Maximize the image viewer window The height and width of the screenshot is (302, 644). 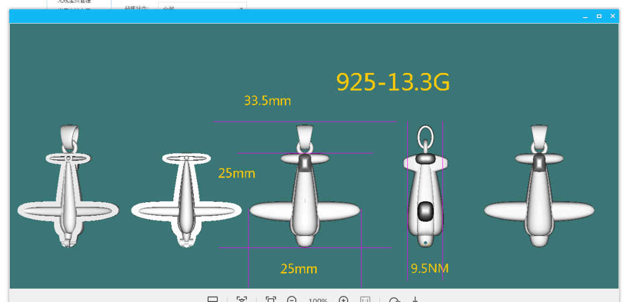tap(599, 17)
